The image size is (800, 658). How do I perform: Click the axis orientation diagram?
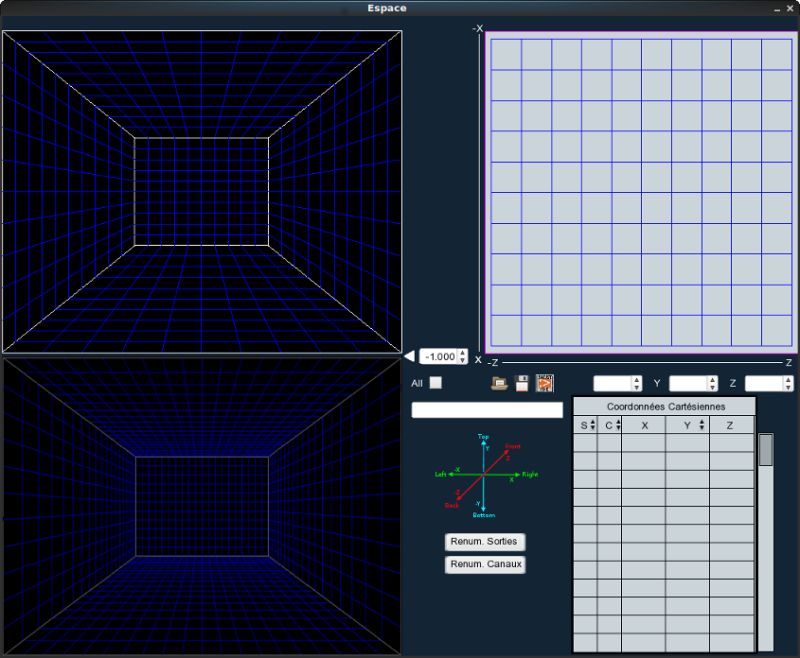[x=484, y=476]
